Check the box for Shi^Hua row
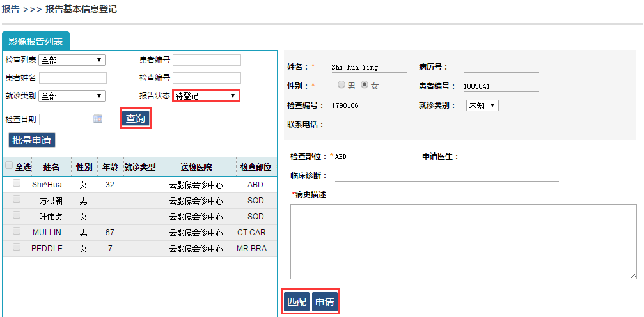Screen dimensions: 644x317 tap(17, 183)
